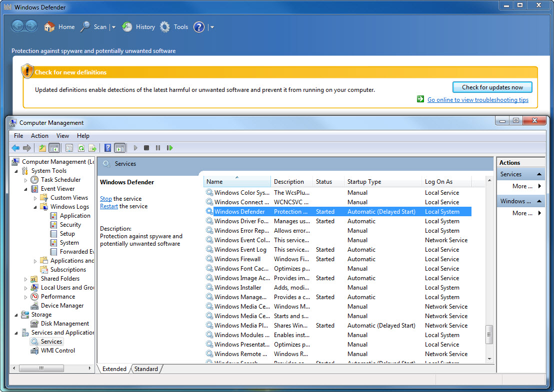Click the Stop Service toolbar icon
554x392 pixels.
146,148
